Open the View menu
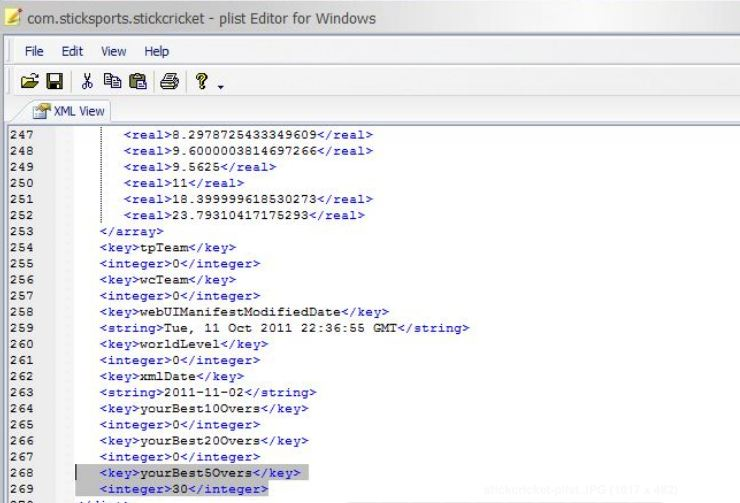Image resolution: width=740 pixels, height=503 pixels. [x=114, y=51]
